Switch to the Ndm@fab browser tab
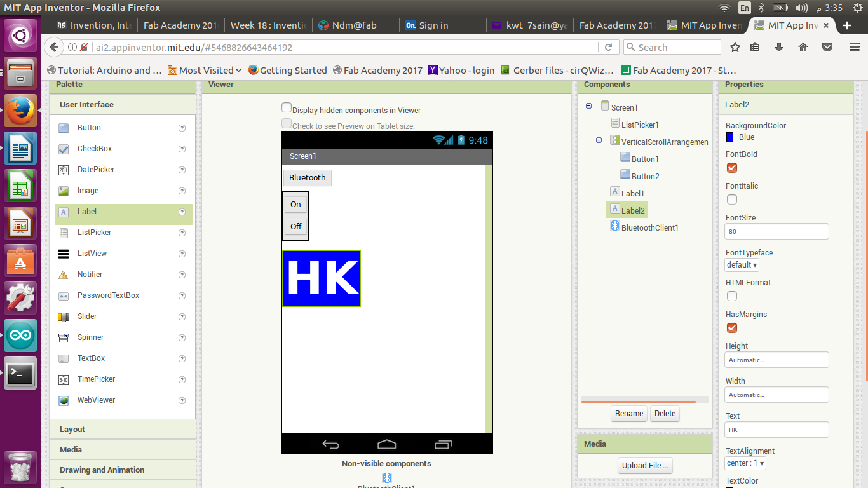This screenshot has height=488, width=868. tap(355, 25)
